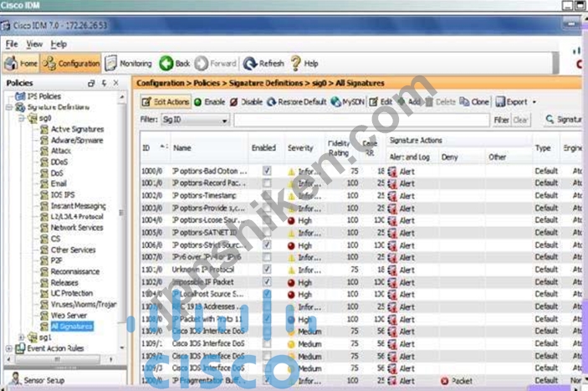Select All Signatures in the tree
This screenshot has height=391, width=588.
(72, 326)
